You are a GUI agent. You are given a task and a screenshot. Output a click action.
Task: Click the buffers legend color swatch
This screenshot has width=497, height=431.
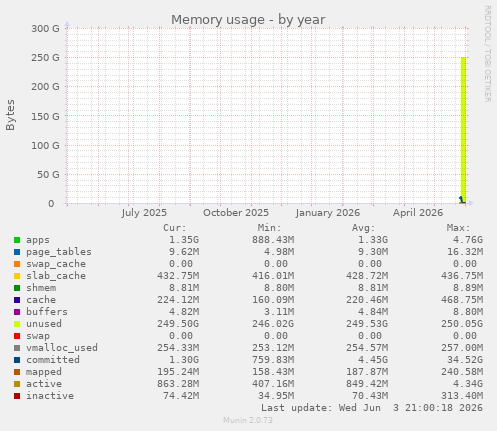point(17,312)
